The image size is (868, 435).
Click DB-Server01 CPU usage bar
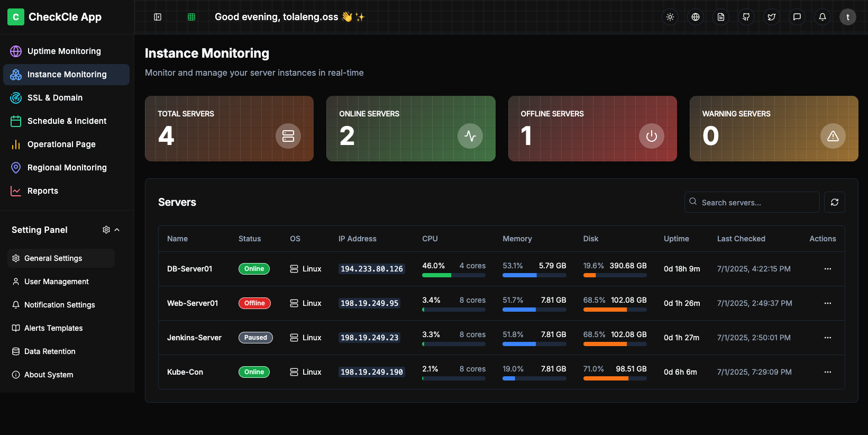coord(453,275)
